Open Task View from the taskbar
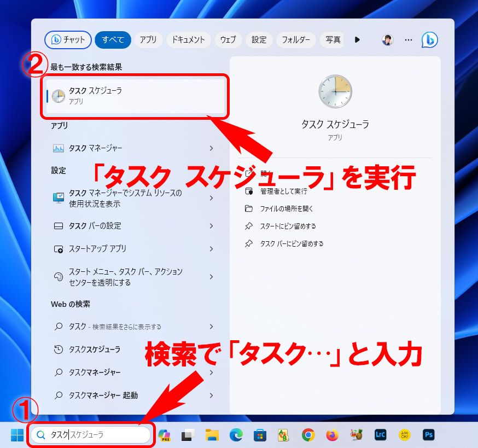 pyautogui.click(x=188, y=434)
